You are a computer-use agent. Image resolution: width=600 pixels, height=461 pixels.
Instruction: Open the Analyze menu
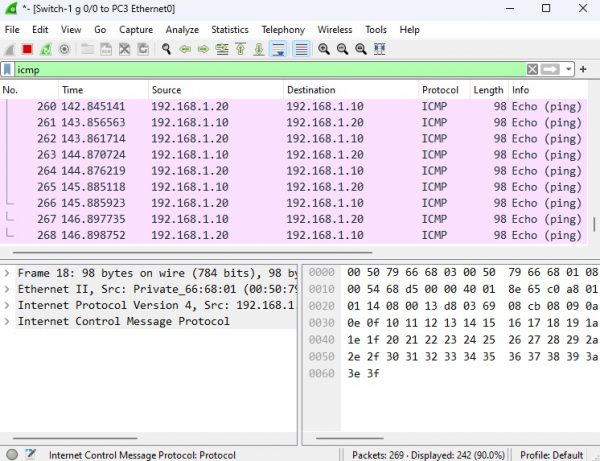182,30
